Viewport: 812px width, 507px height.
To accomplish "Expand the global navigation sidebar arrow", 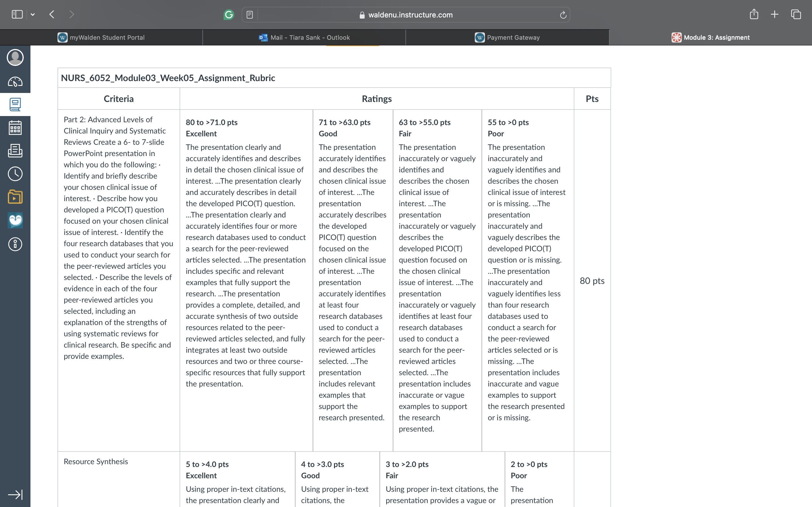I will click(15, 495).
